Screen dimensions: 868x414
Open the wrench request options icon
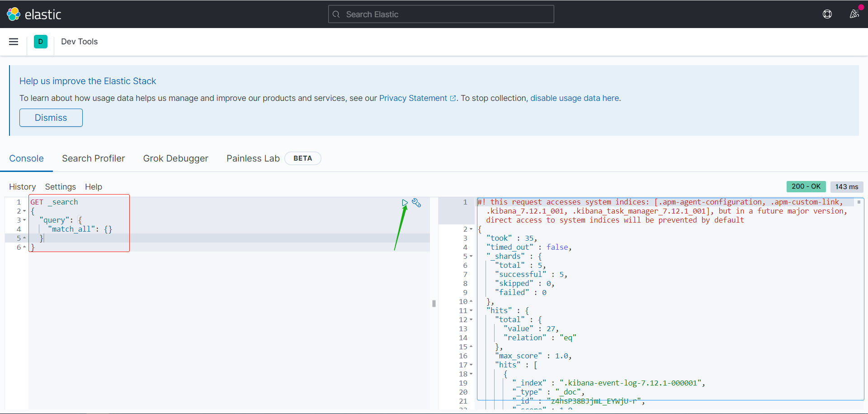tap(416, 203)
